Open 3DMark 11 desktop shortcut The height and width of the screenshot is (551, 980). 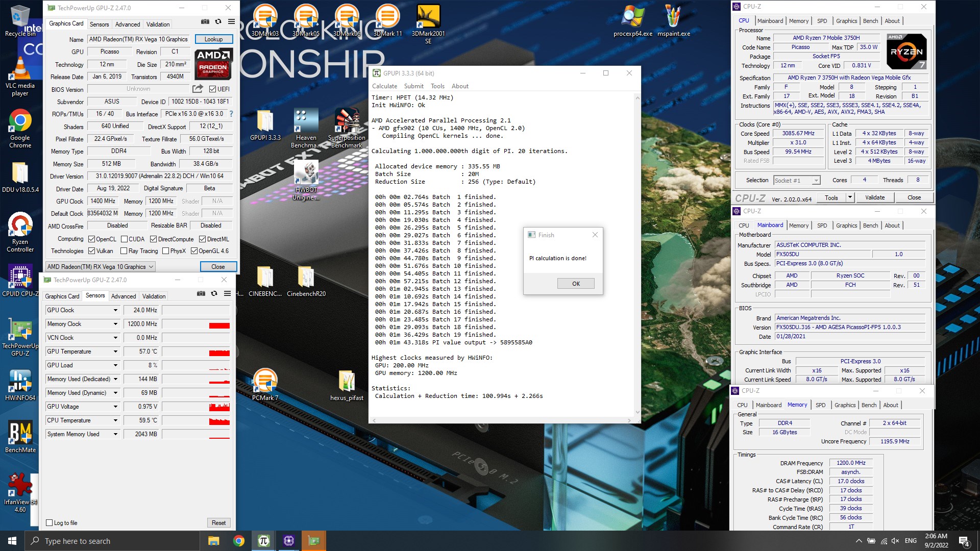coord(387,20)
